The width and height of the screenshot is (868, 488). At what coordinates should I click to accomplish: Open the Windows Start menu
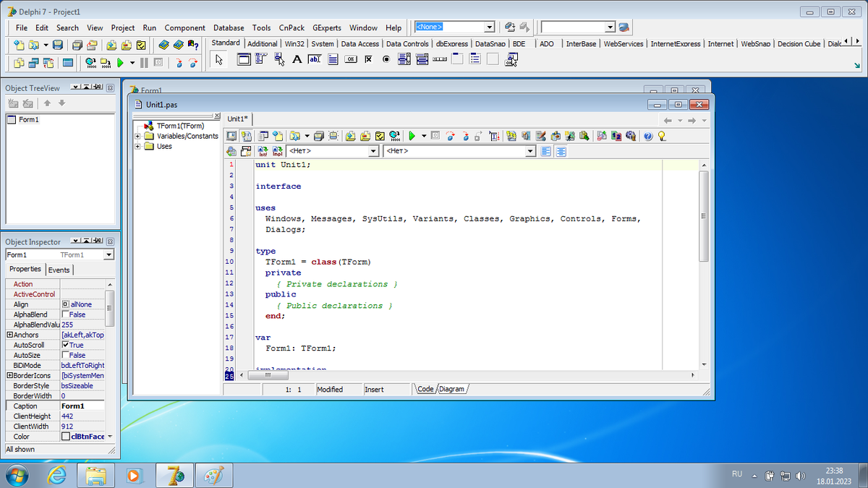pyautogui.click(x=16, y=476)
